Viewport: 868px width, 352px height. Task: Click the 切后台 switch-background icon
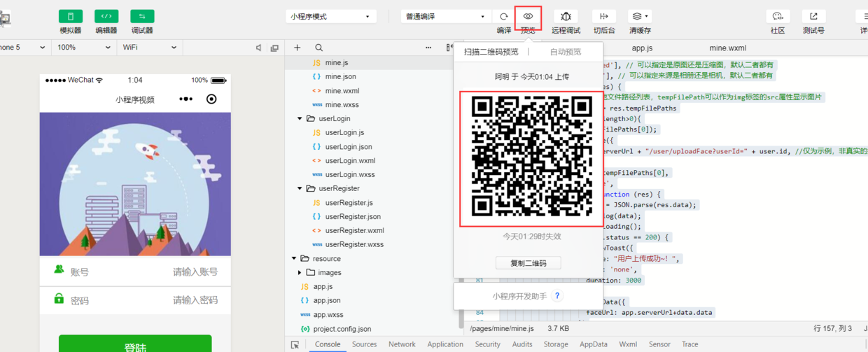coord(603,16)
